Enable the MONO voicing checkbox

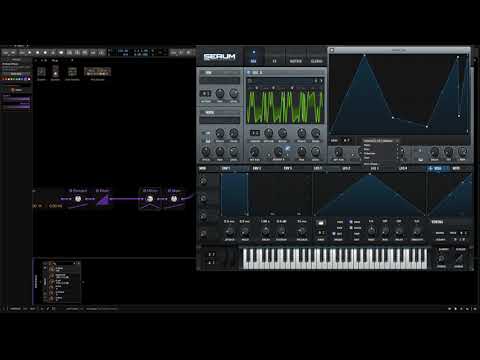435,233
